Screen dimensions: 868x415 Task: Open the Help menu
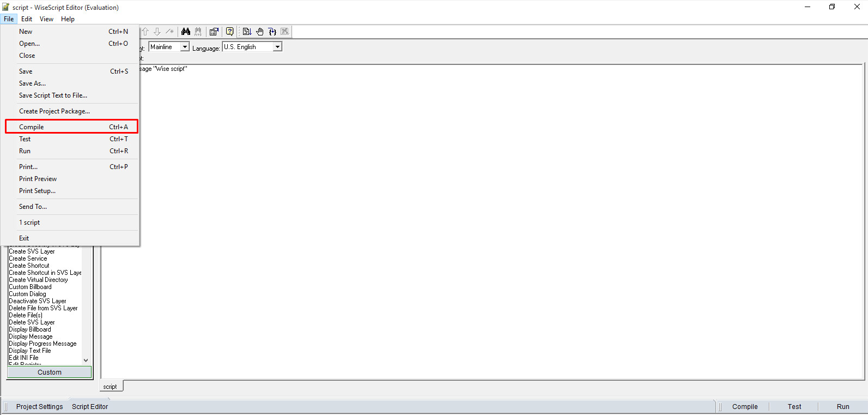click(68, 19)
